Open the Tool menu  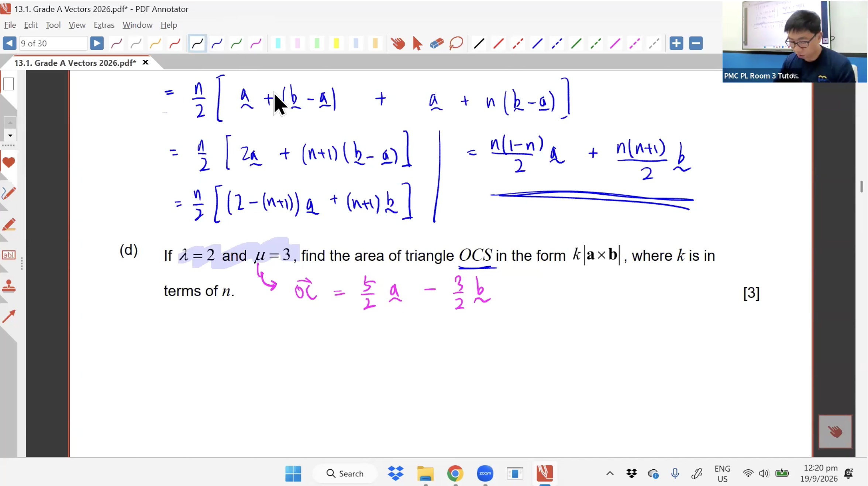click(53, 25)
